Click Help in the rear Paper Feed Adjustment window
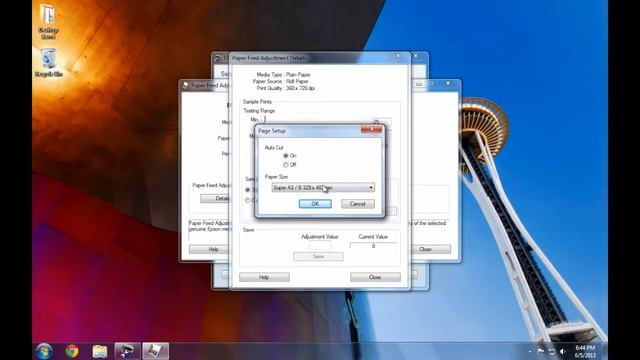This screenshot has width=640, height=360. point(209,249)
